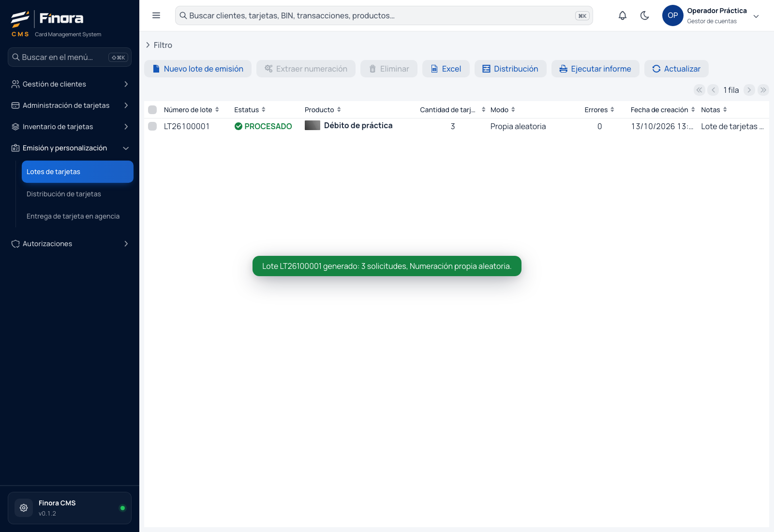This screenshot has width=774, height=532.
Task: Sort by Errores column
Action: pos(612,110)
